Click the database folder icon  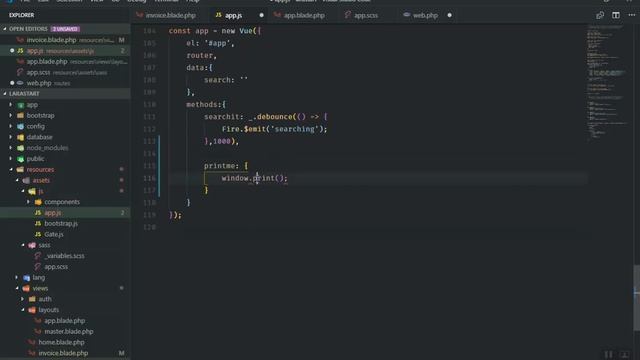(x=20, y=137)
